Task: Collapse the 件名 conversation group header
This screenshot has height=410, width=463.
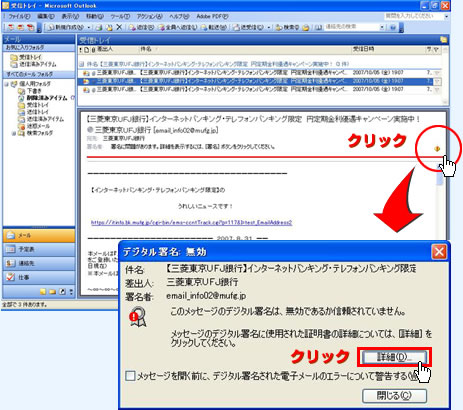Action: (82, 64)
